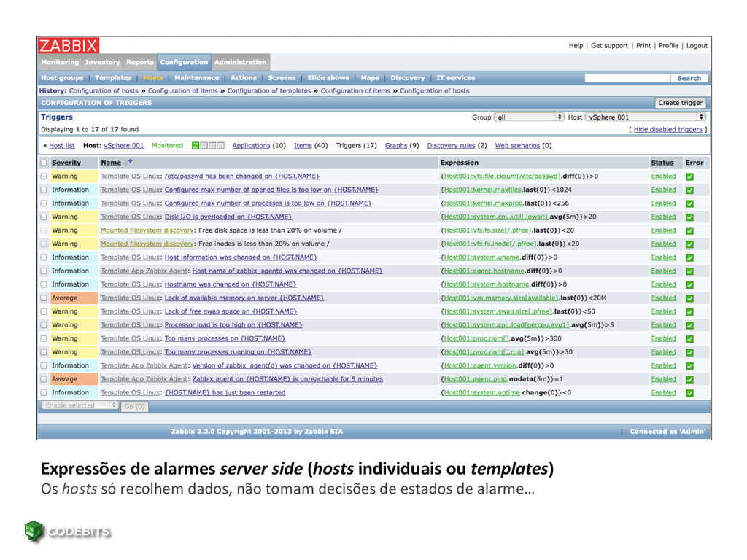
Task: Open the Enable selected action dropdown
Action: 80,405
